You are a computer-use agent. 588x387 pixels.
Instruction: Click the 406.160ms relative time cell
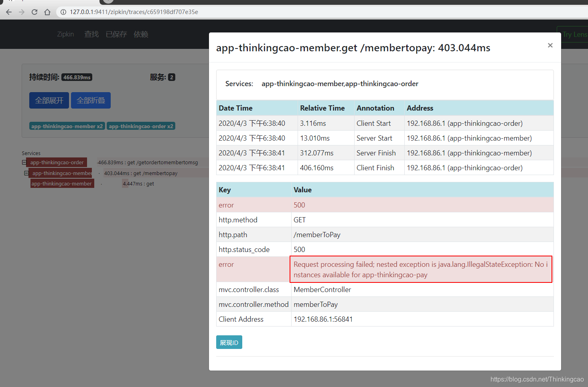coord(326,168)
